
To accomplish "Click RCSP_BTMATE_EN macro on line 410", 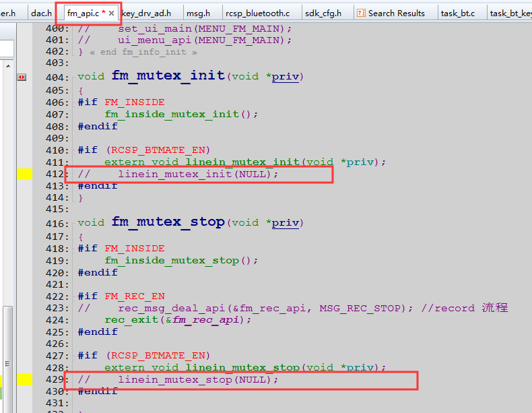I will click(158, 150).
